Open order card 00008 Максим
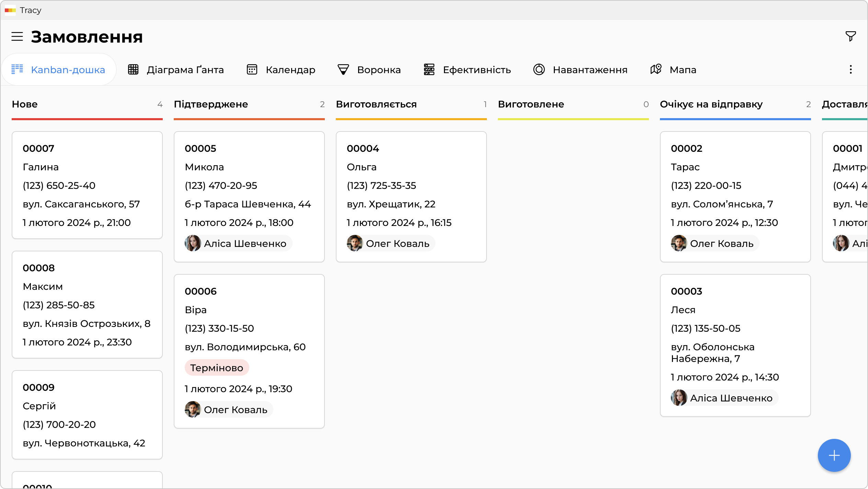 tap(87, 304)
